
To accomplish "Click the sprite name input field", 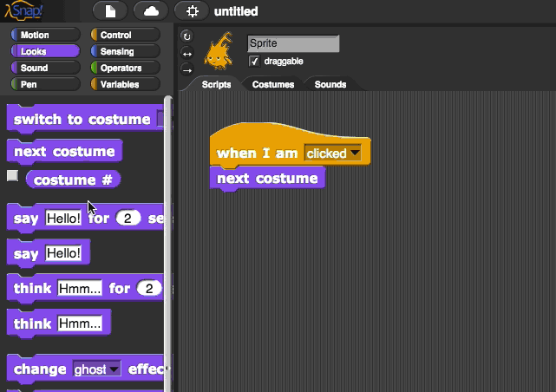I will point(292,43).
